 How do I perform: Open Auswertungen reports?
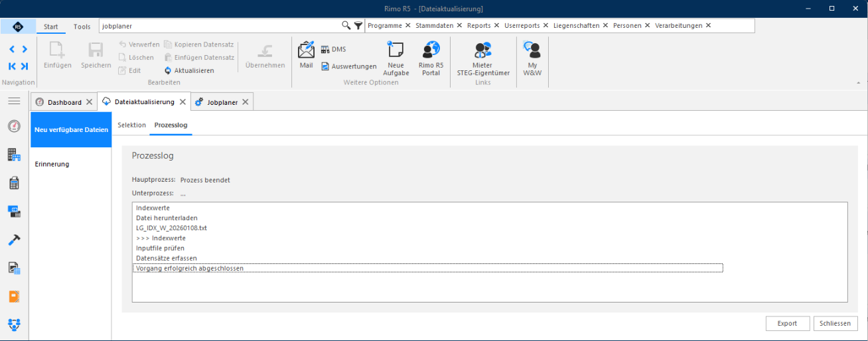click(x=348, y=66)
